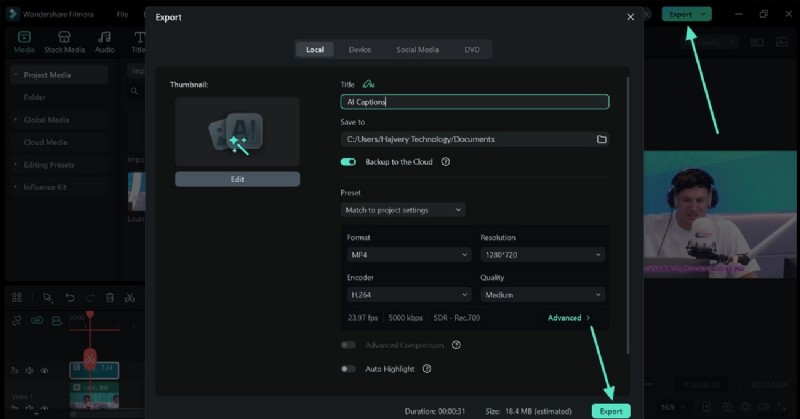Toggle the caption track eye visibility icon
The height and width of the screenshot is (419, 800).
[44, 371]
